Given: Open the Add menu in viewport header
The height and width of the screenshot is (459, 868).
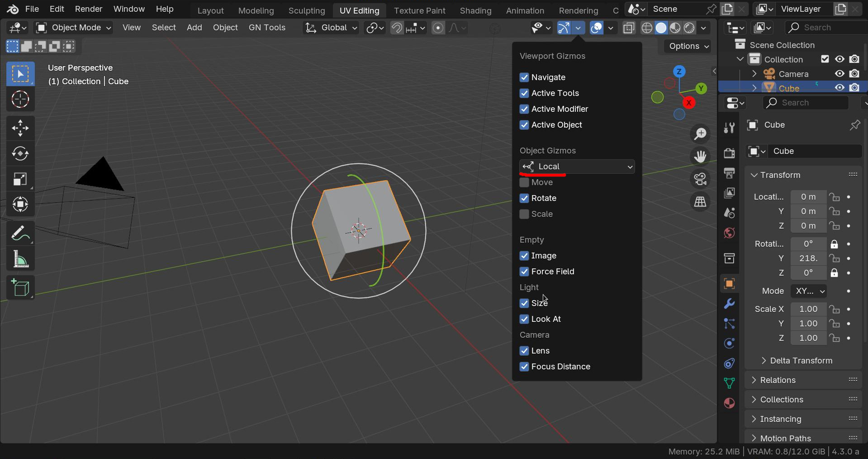Looking at the screenshot, I should [194, 28].
